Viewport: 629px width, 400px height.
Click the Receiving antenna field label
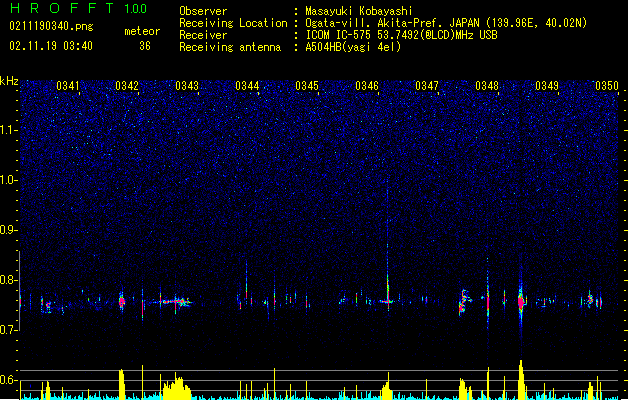(230, 47)
